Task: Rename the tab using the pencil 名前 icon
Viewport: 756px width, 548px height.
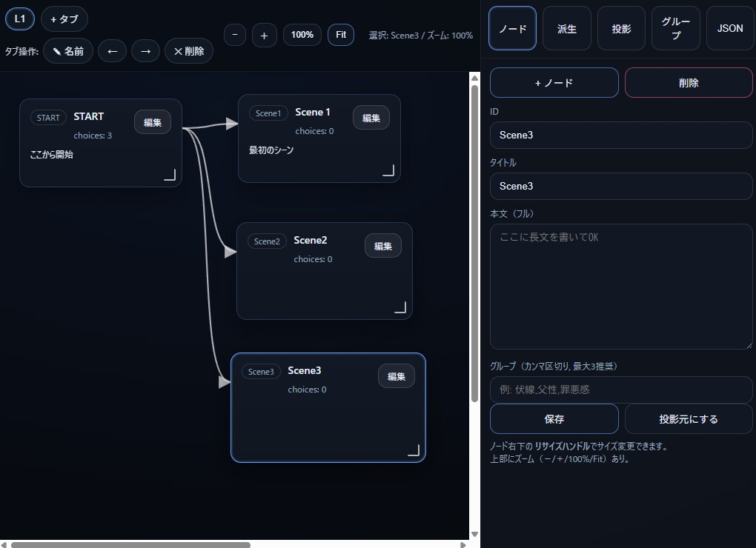Action: coord(68,51)
